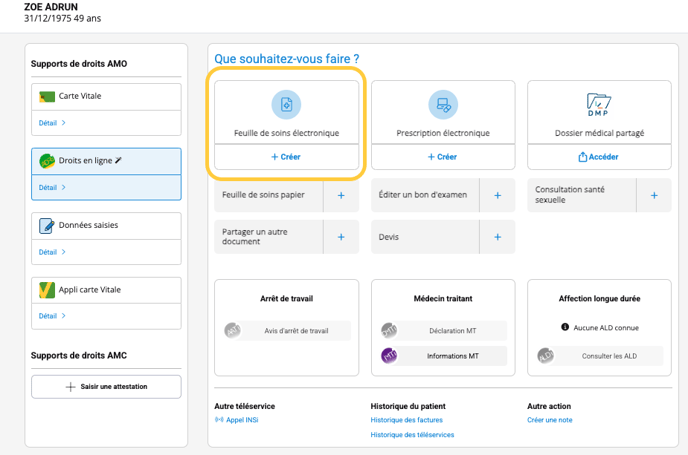Expand Détail under Données saisies

coord(52,252)
